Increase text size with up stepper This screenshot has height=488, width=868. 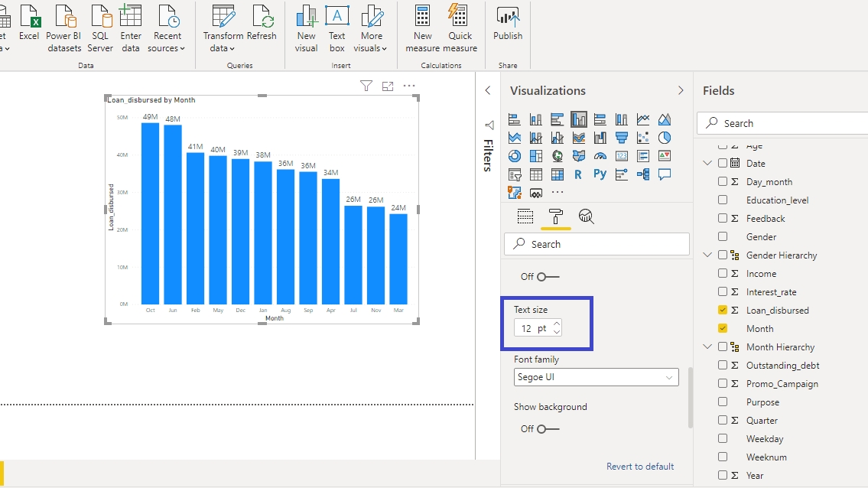pyautogui.click(x=557, y=324)
